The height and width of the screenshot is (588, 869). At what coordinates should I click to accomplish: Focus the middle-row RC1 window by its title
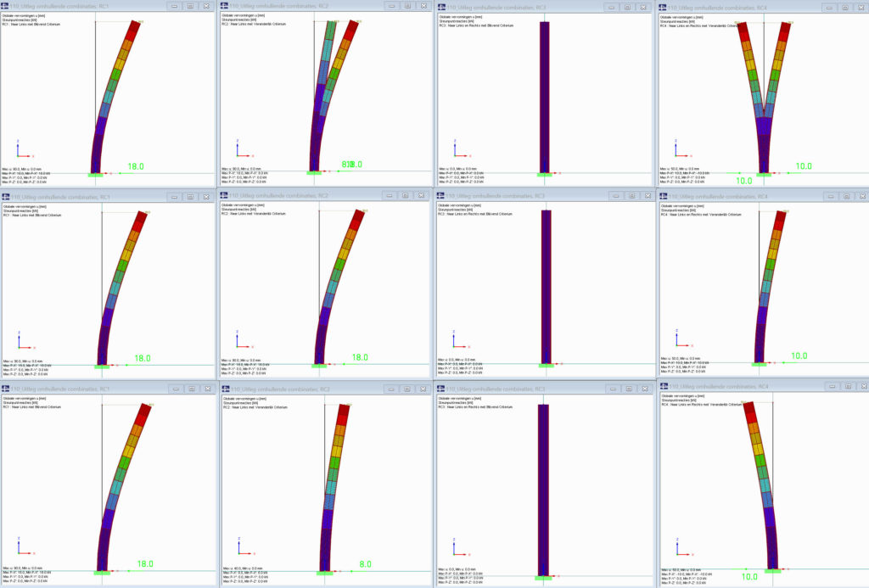(x=59, y=196)
